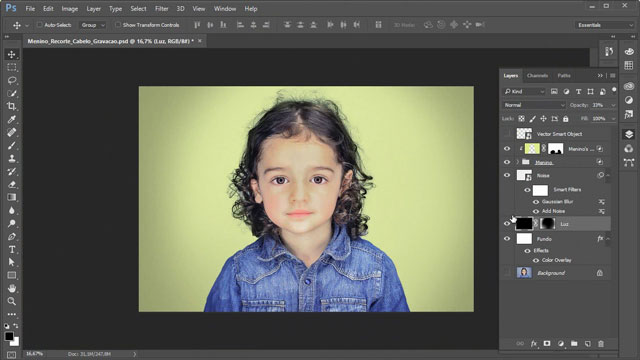
Task: Show the Background layer
Action: [x=507, y=273]
